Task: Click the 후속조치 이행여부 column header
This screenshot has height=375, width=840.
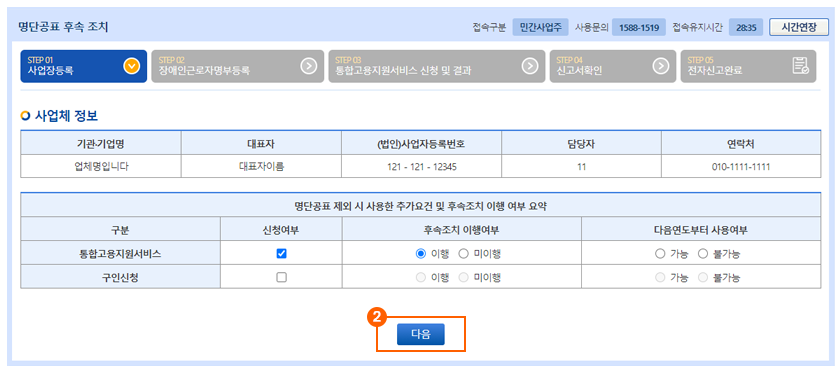Action: click(461, 230)
